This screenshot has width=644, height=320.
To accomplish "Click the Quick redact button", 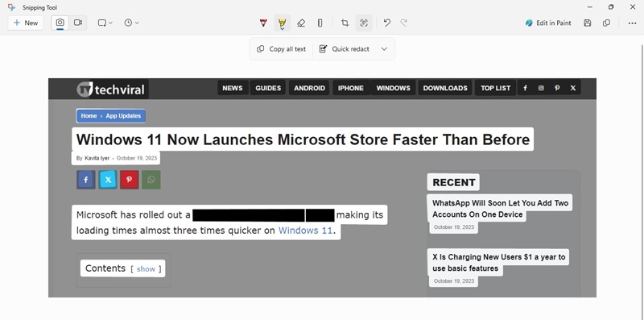I will pyautogui.click(x=345, y=49).
